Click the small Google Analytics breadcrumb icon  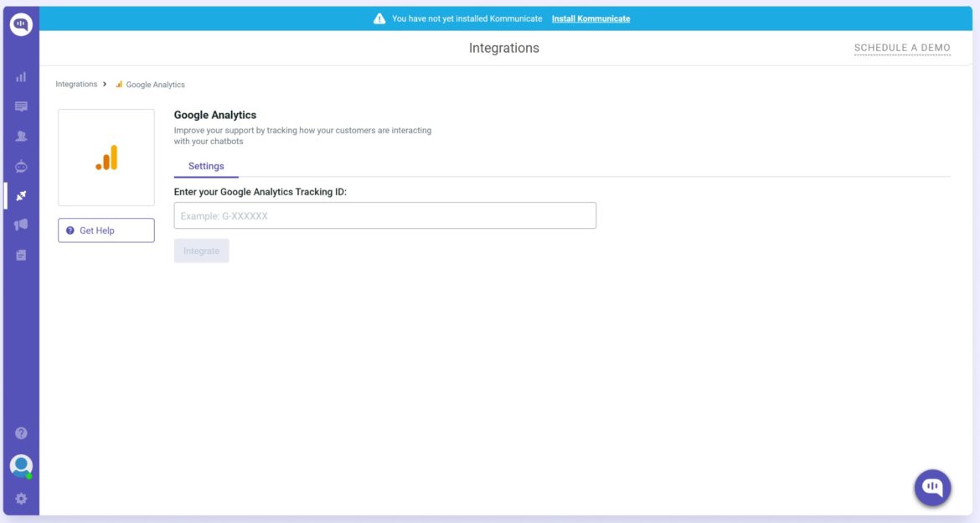(119, 85)
